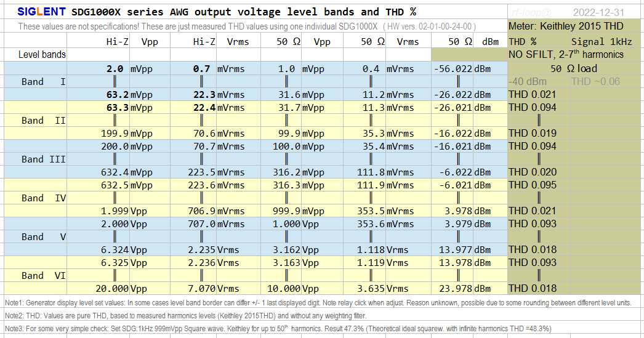
Task: Select the 'Band V' row label
Action: [x=44, y=237]
